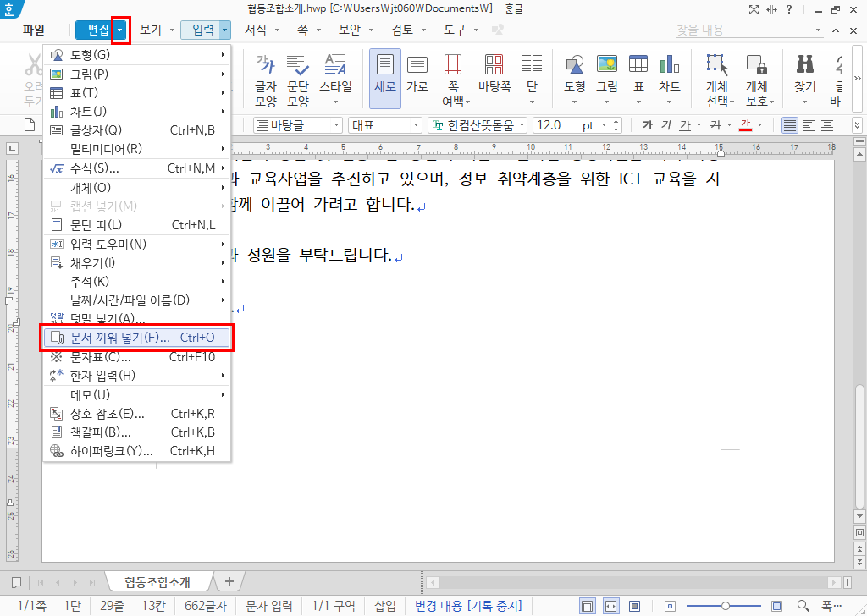Choose 문서 끼워 넣기(F)... menu entry
The height and width of the screenshot is (616, 867).
136,338
